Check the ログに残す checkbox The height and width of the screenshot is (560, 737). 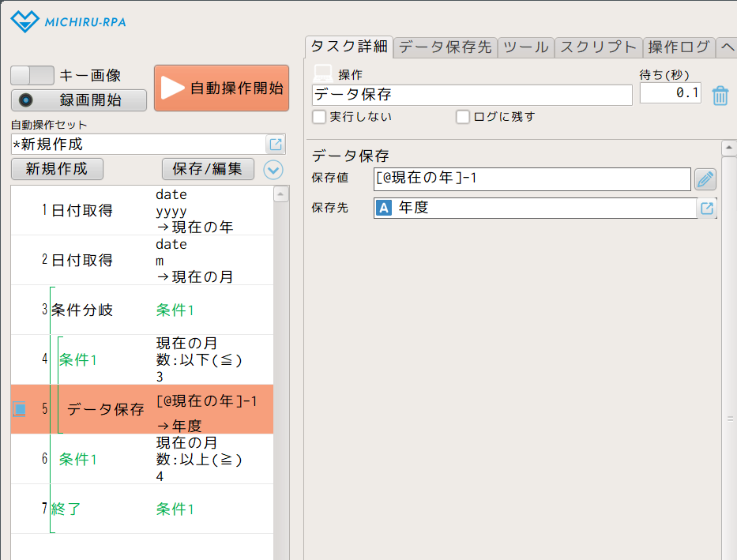click(x=463, y=117)
